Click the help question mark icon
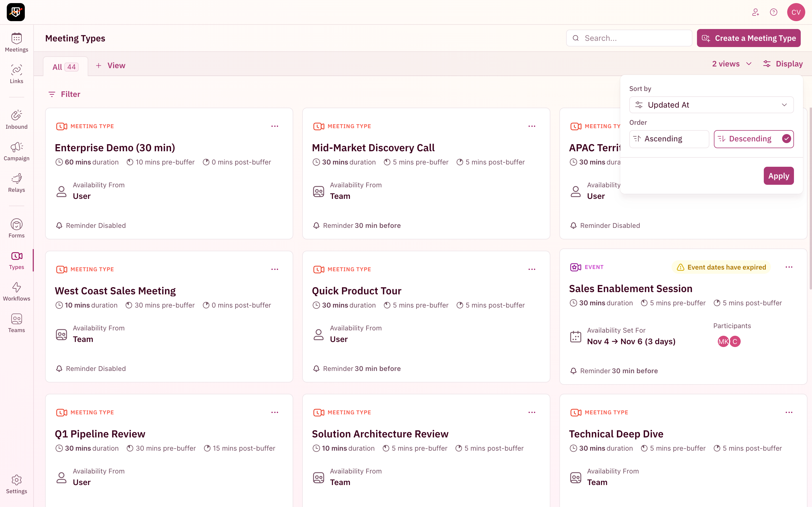Viewport: 812px width, 507px height. [774, 12]
